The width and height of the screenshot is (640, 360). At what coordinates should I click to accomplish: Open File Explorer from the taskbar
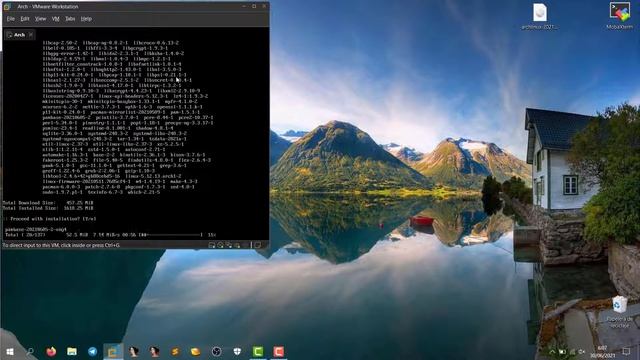point(72,351)
